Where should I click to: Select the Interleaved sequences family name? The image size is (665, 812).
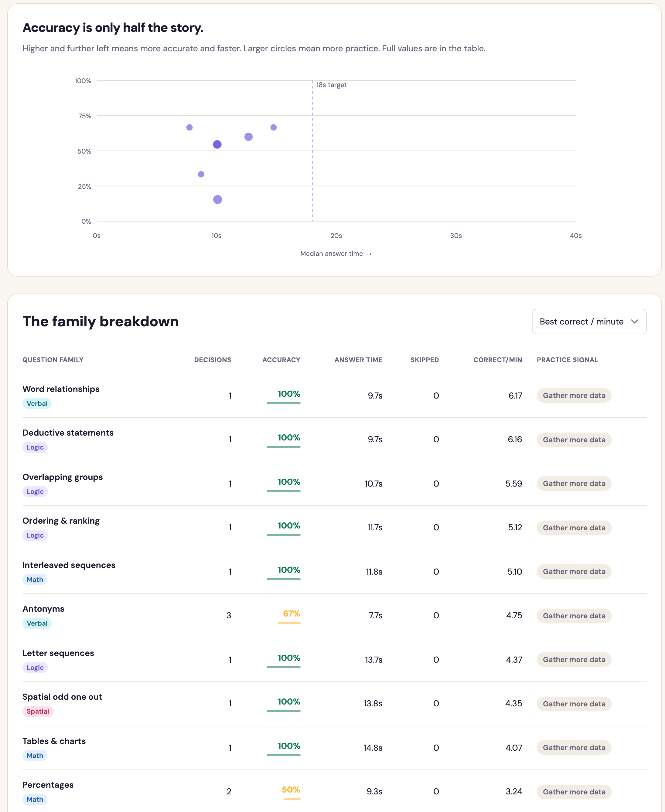pos(69,565)
